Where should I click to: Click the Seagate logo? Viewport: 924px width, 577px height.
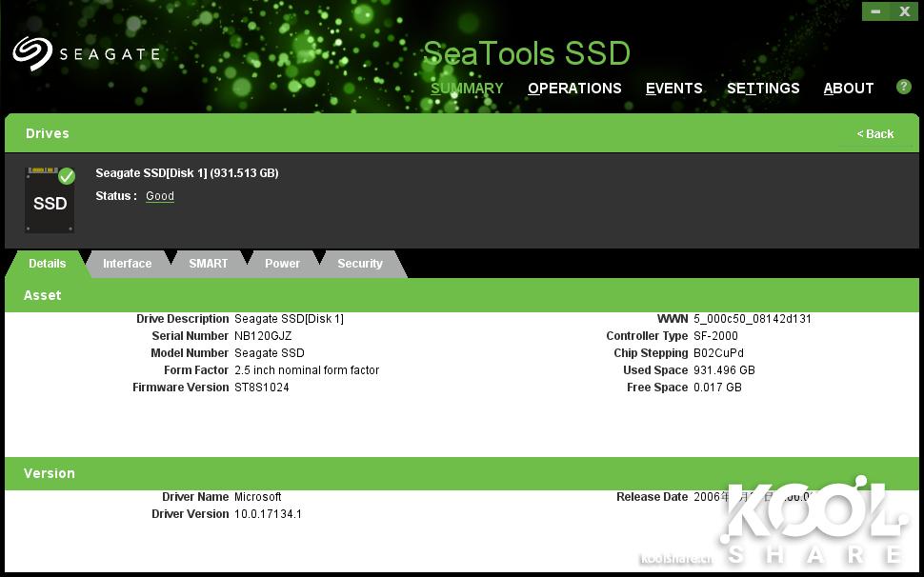coord(86,53)
